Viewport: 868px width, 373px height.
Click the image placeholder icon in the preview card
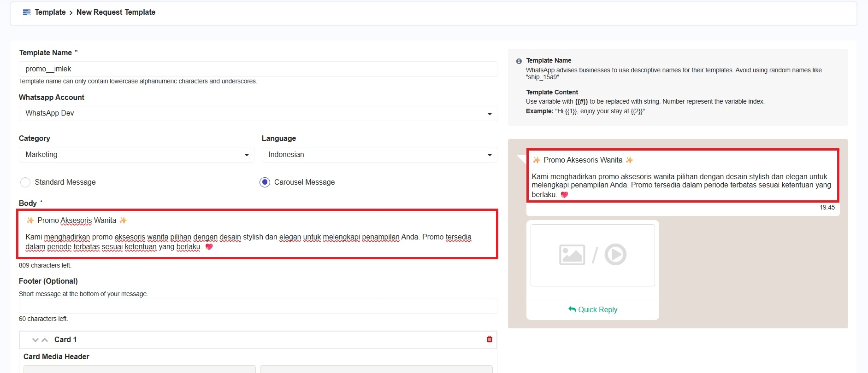tap(572, 255)
